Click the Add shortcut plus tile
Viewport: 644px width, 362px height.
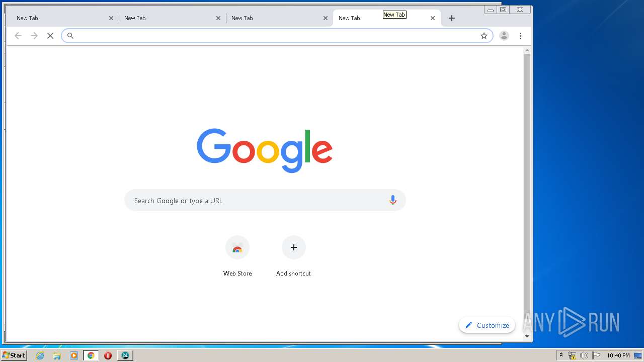[x=294, y=247]
